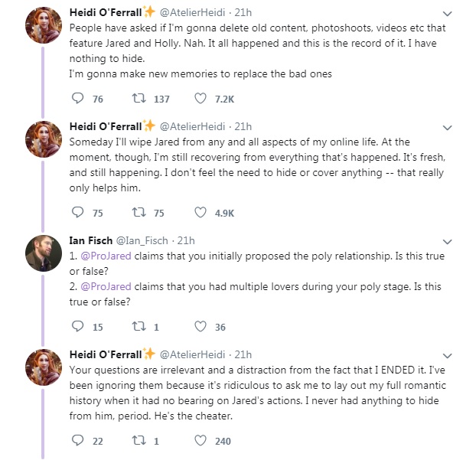Open the Ian Fisch profile name
The image size is (476, 460).
(91, 240)
